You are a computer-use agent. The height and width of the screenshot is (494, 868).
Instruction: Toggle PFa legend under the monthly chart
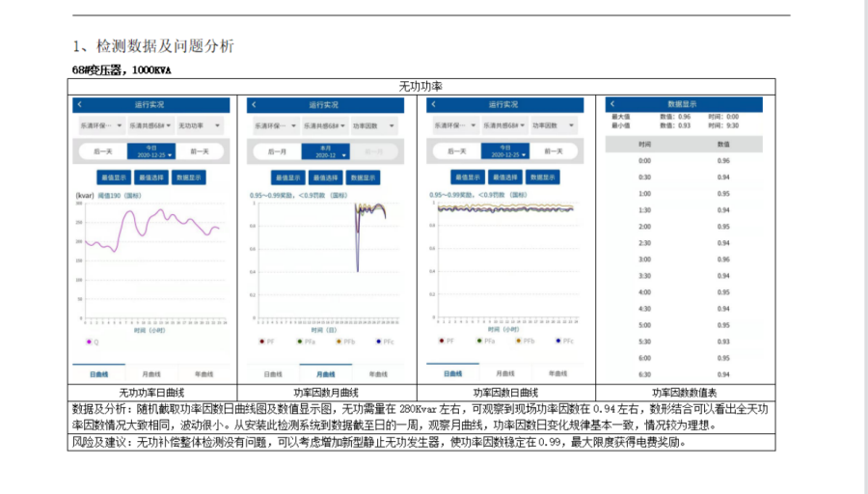(x=296, y=342)
